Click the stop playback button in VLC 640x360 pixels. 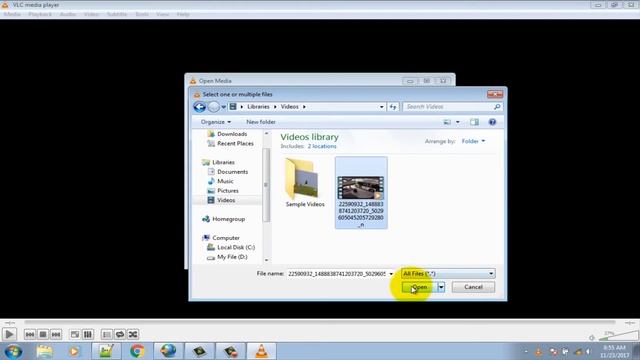click(x=43, y=334)
